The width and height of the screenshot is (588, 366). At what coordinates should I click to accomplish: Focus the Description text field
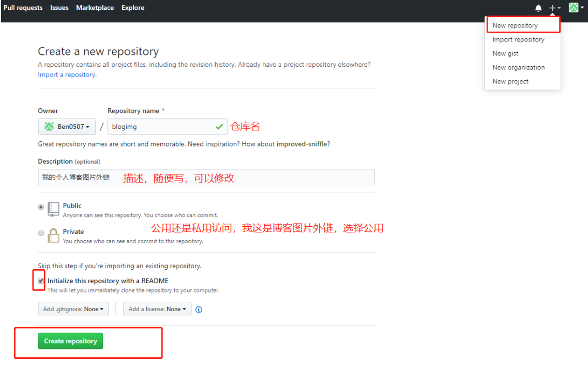point(206,177)
